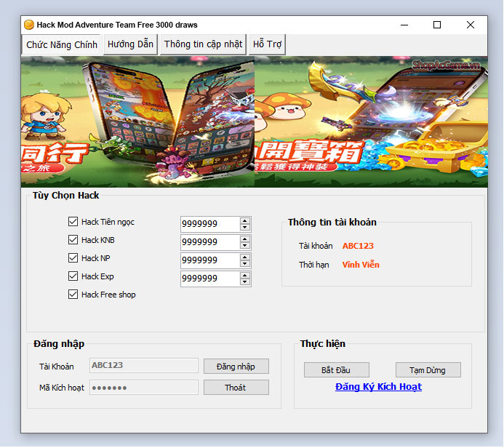504x448 pixels.
Task: Uncheck the Hack Tiên ngọc checkbox
Action: point(73,222)
